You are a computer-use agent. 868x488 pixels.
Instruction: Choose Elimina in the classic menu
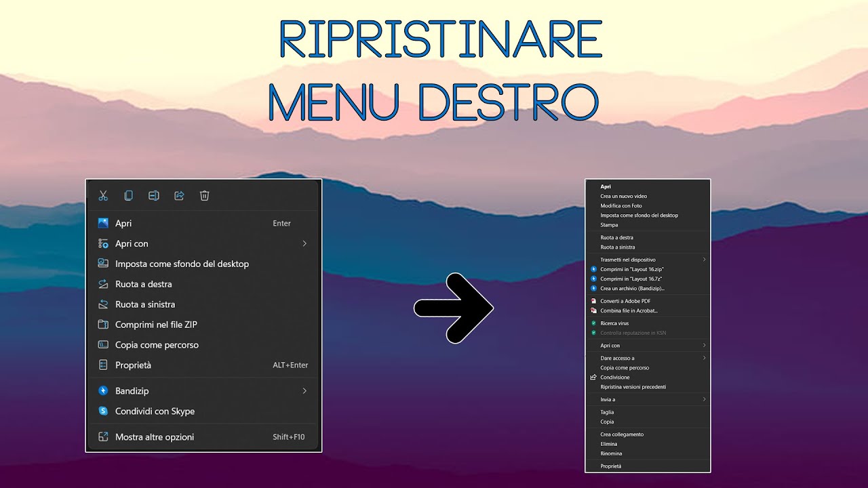[x=609, y=444]
